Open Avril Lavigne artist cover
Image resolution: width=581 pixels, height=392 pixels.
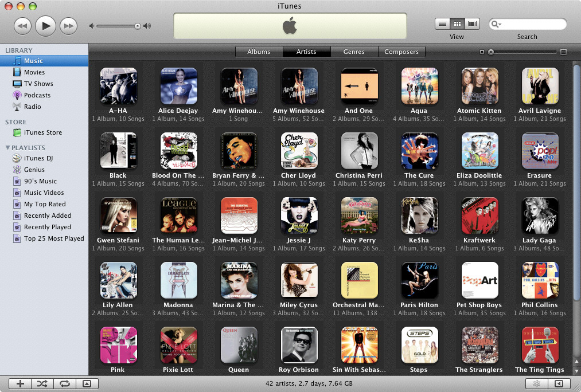click(x=540, y=86)
